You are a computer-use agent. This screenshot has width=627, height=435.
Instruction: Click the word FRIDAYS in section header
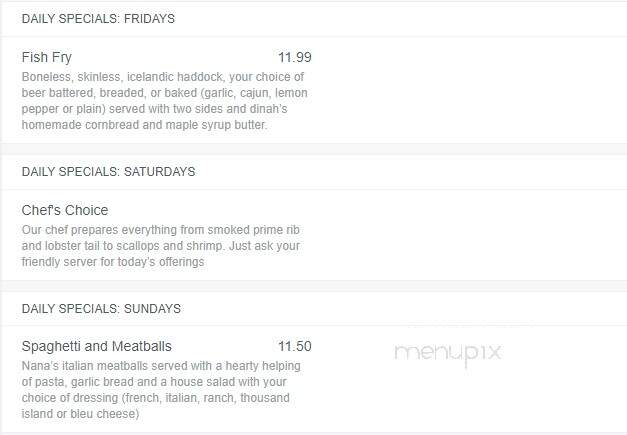[149, 19]
